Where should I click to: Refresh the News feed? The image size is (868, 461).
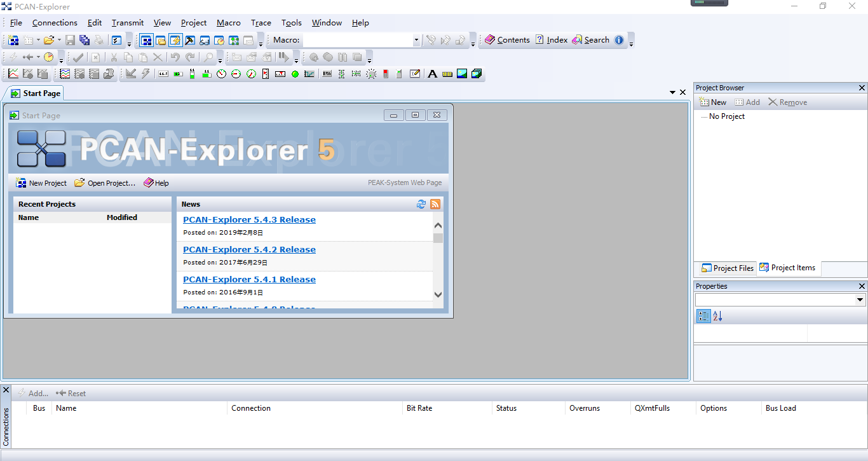click(x=421, y=204)
